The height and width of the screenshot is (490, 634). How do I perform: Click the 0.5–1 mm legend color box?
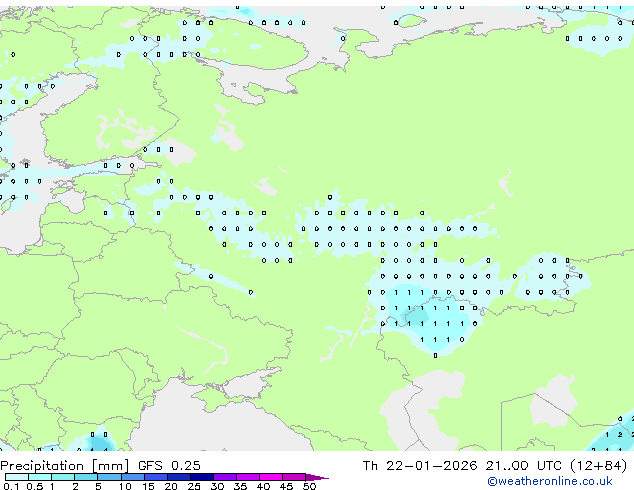click(40, 477)
